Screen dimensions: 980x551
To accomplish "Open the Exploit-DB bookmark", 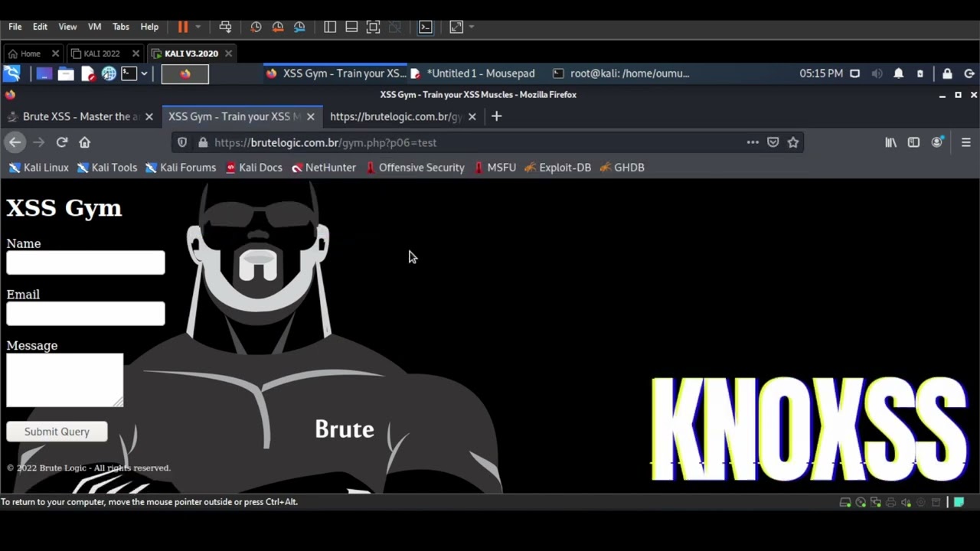I will [x=557, y=168].
